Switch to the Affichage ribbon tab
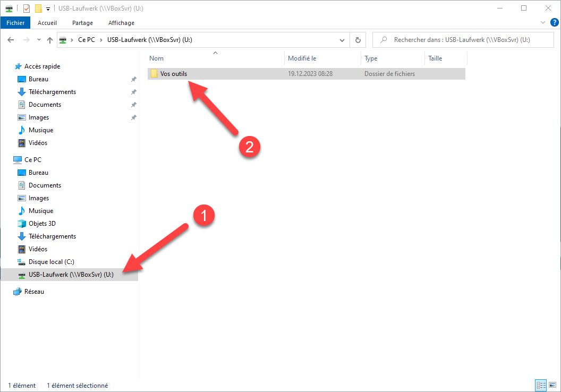This screenshot has height=392, width=561. [121, 22]
